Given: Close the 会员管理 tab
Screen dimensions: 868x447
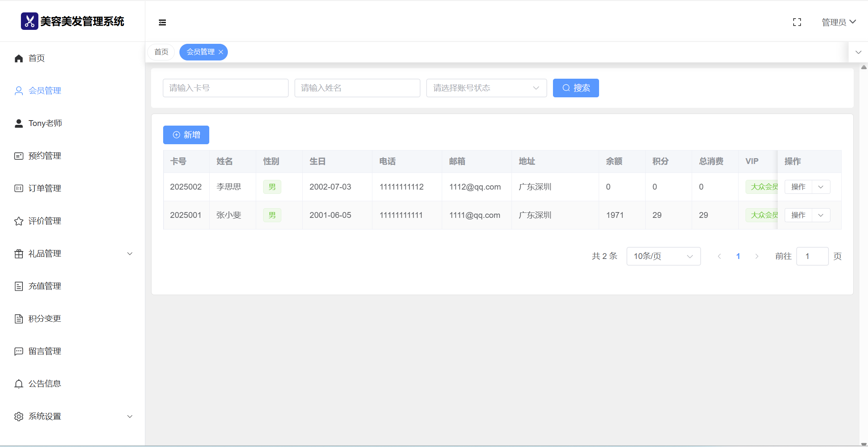Looking at the screenshot, I should click(x=221, y=52).
